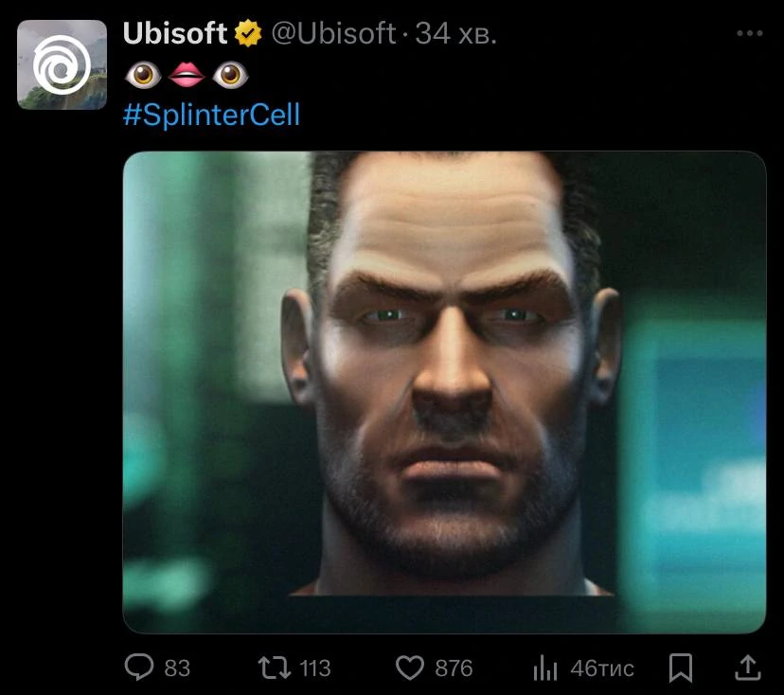This screenshot has width=784, height=695.
Task: Open Ubisoft's profile picture
Action: [63, 63]
